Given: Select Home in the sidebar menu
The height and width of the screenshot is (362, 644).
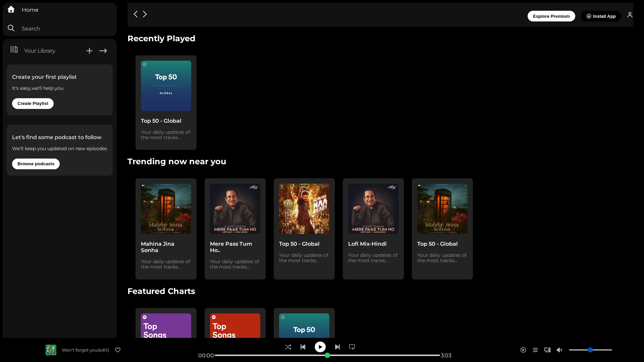Looking at the screenshot, I should click(30, 10).
